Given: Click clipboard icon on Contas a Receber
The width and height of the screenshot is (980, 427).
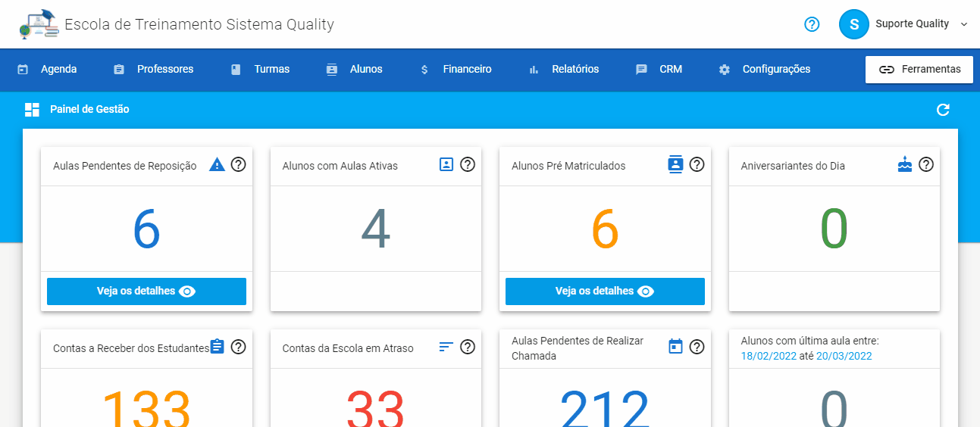Looking at the screenshot, I should (218, 347).
